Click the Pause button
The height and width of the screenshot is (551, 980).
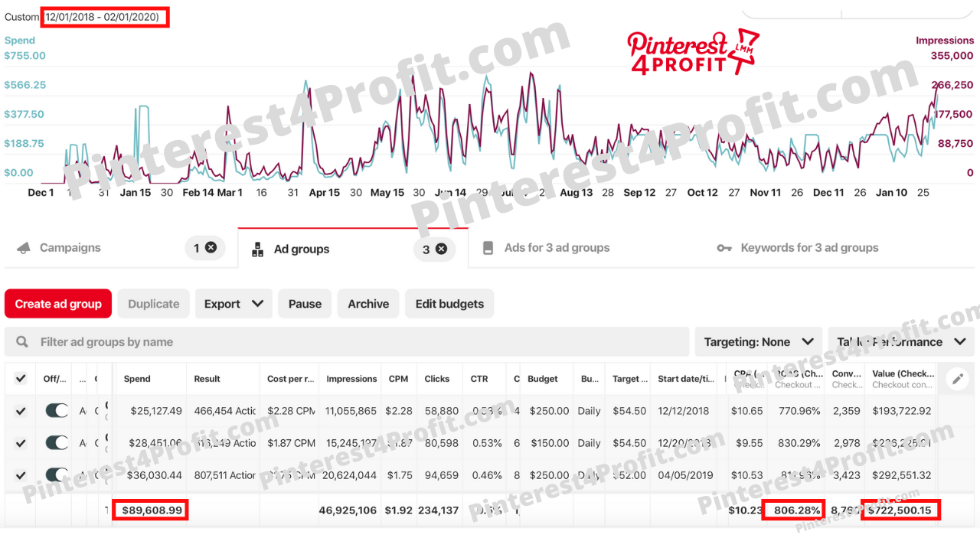(x=305, y=304)
